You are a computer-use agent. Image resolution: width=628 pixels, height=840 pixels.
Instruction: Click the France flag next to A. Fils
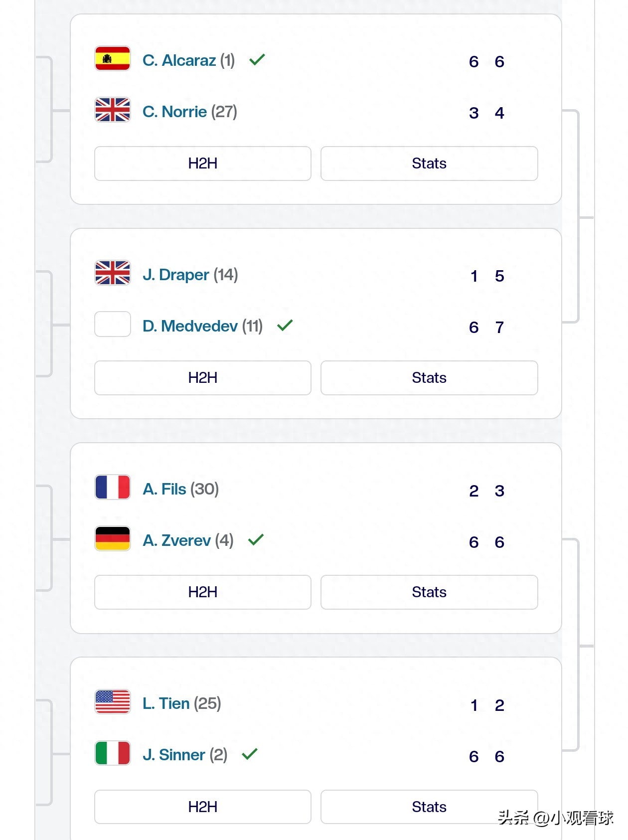(112, 488)
